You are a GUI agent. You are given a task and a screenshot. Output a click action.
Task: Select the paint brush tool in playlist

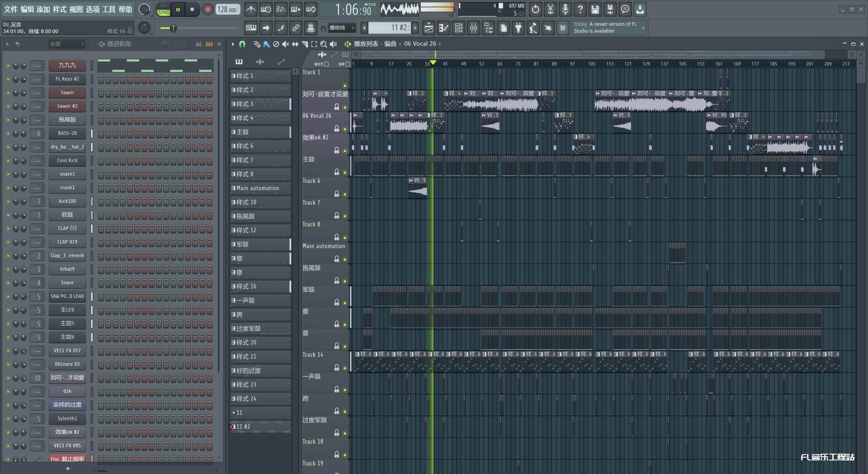pos(266,44)
